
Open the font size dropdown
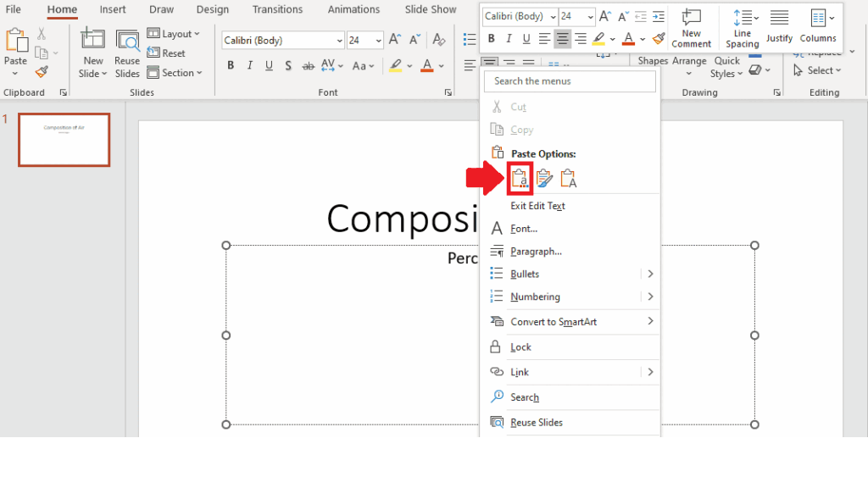377,40
